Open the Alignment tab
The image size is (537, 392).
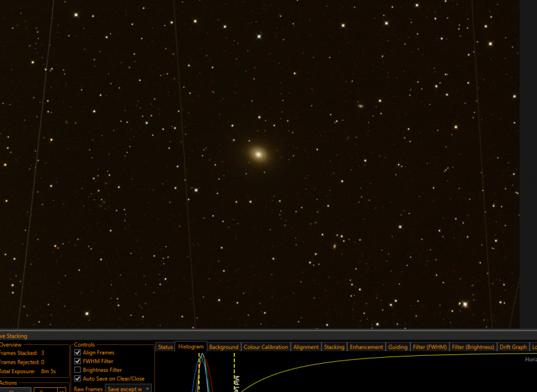click(306, 347)
